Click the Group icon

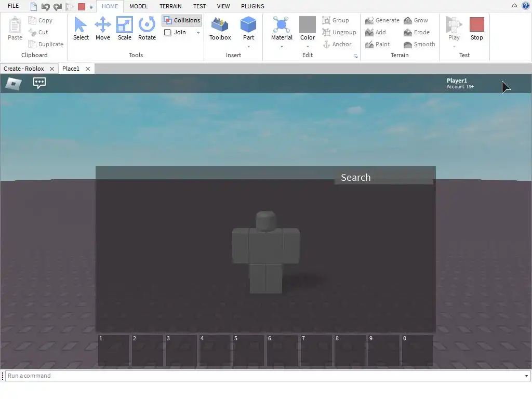point(326,20)
